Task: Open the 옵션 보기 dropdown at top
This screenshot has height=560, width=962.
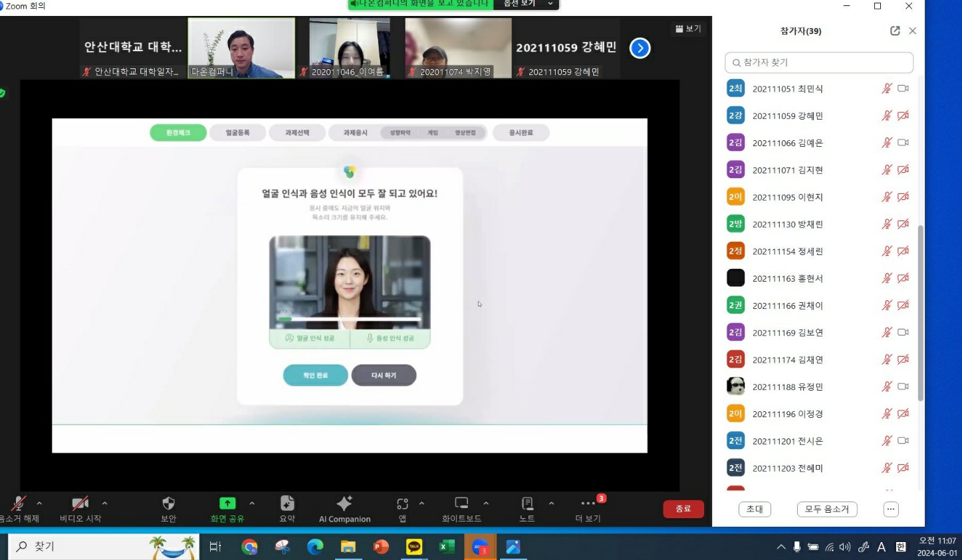Action: 527,4
